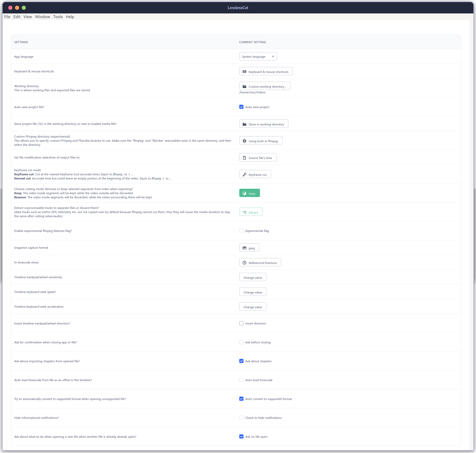The image size is (476, 453).
Task: Click the clock icon beside Millisecond fractions
Action: (x=244, y=263)
